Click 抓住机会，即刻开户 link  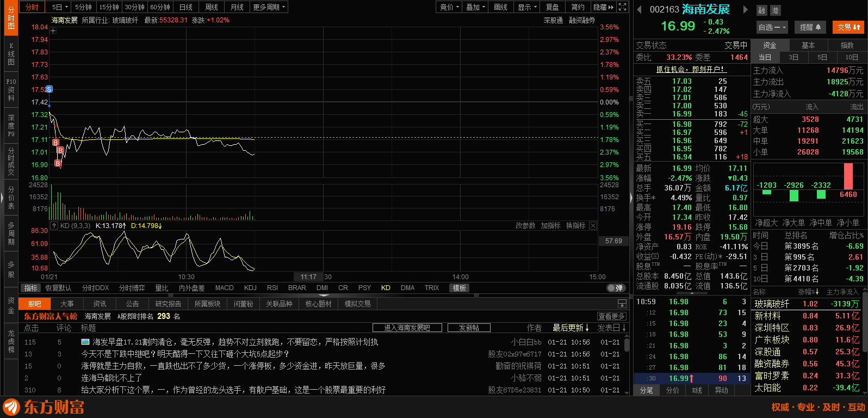coord(691,69)
